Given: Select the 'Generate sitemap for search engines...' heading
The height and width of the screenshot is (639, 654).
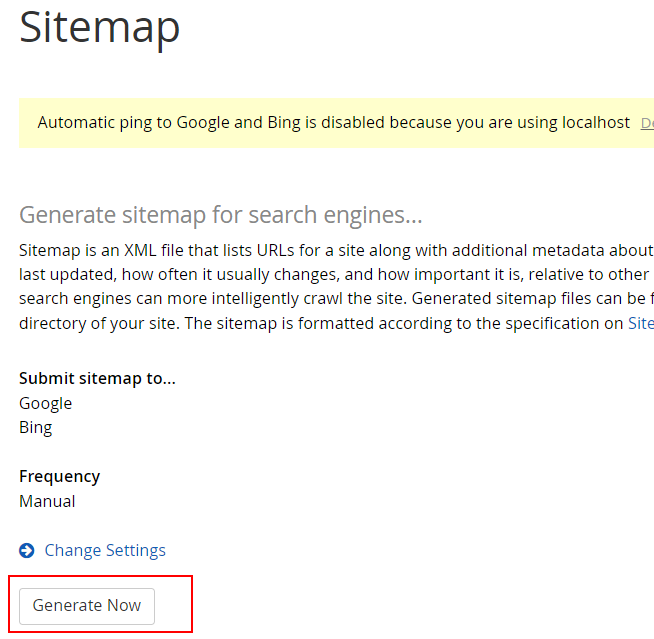Looking at the screenshot, I should pos(221,216).
